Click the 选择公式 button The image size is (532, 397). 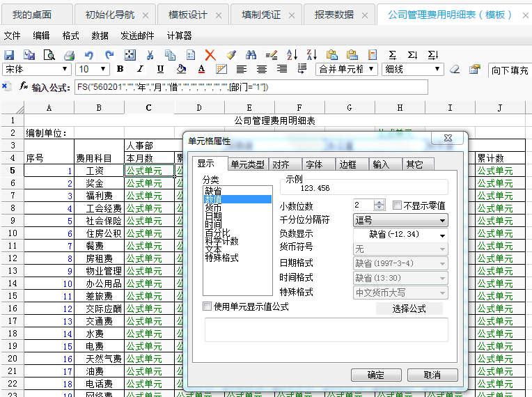(409, 309)
